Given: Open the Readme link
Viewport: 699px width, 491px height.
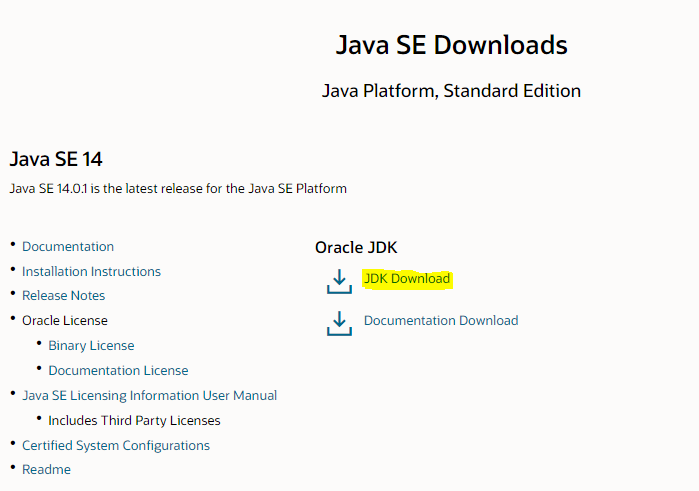Looking at the screenshot, I should pyautogui.click(x=46, y=470).
